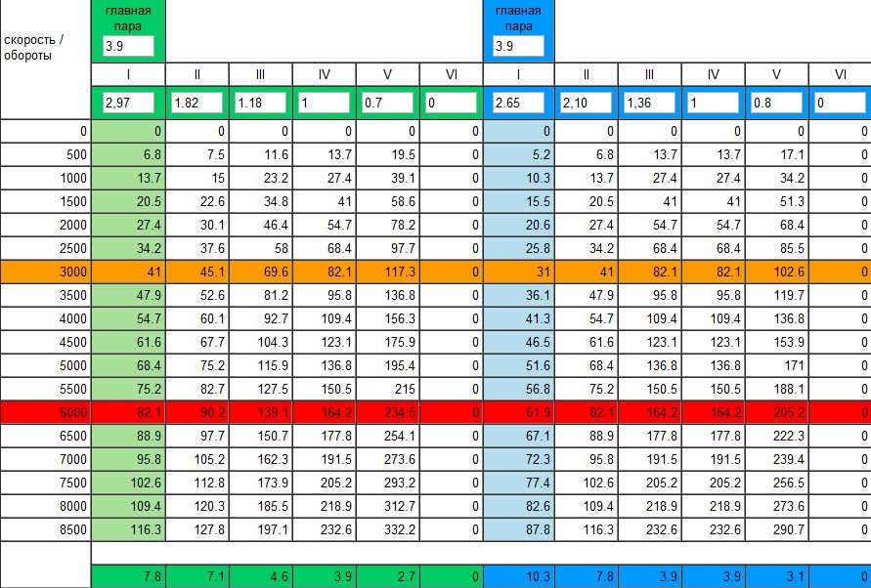This screenshot has width=871, height=588.
Task: Select gear header V above 0.8
Action: click(776, 74)
